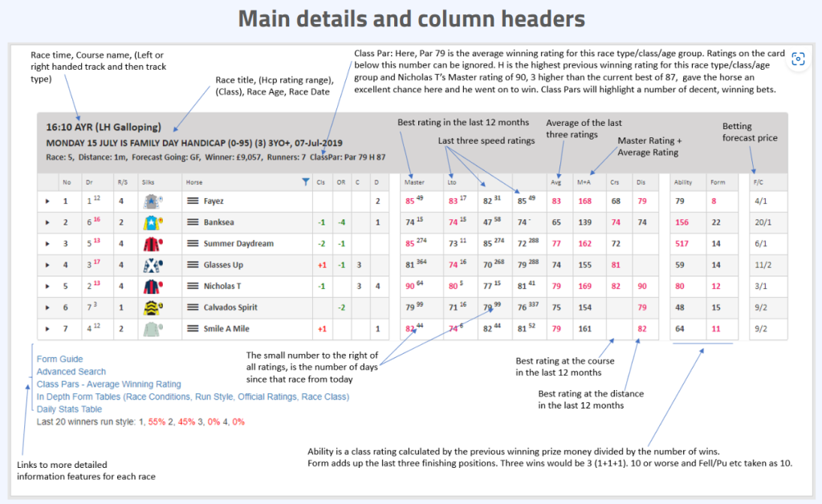The height and width of the screenshot is (504, 822).
Task: Click the 20/1 forecast price for Banksea
Action: click(763, 222)
